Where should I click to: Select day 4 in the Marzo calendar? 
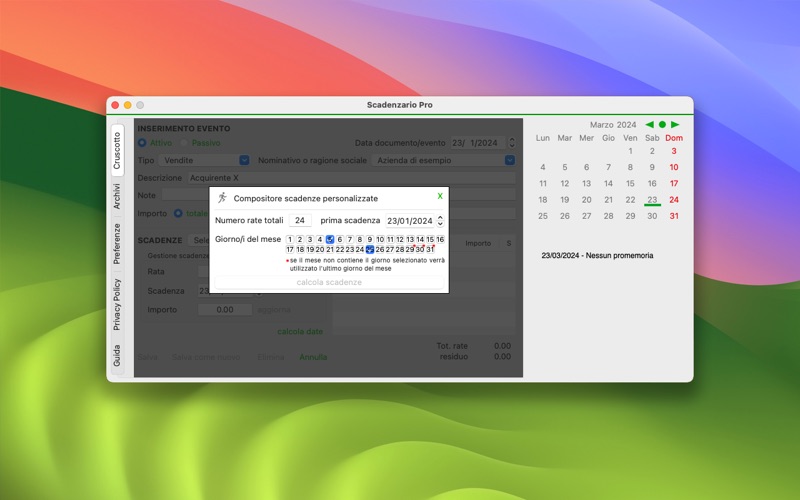pyautogui.click(x=543, y=167)
